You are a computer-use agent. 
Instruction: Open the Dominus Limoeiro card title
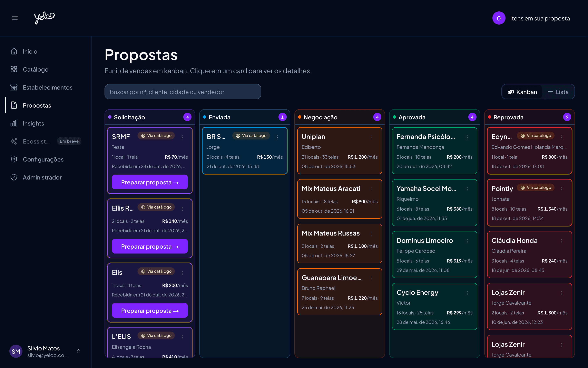pos(425,240)
